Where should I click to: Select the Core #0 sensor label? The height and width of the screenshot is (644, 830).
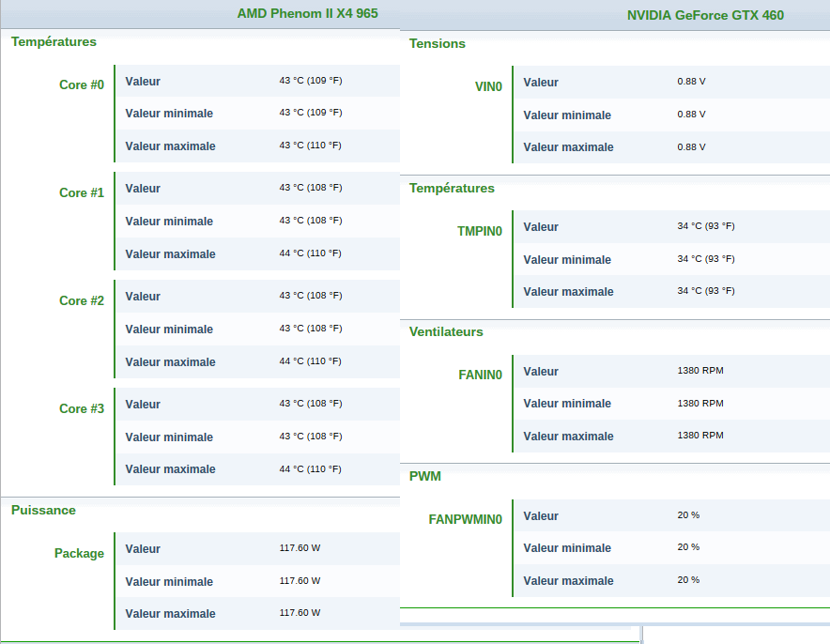click(82, 84)
